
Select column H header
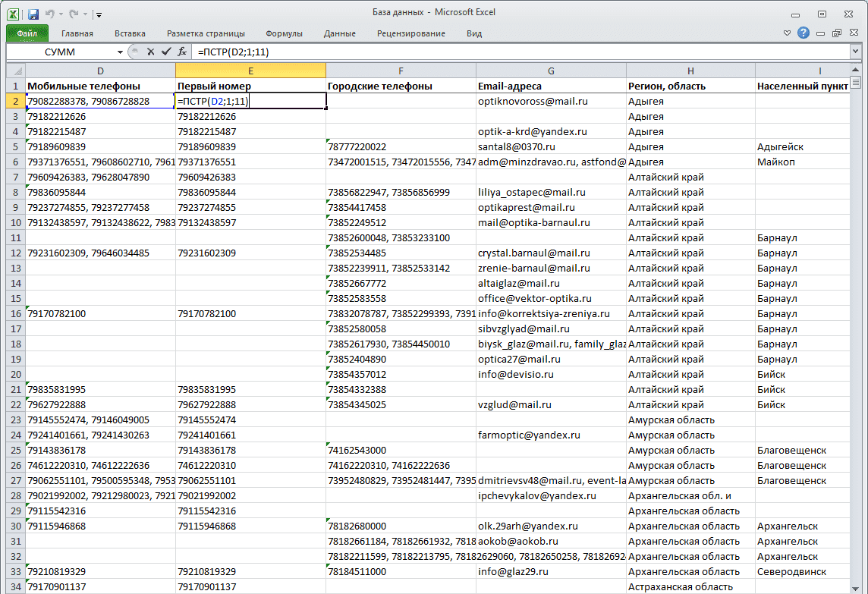(690, 71)
